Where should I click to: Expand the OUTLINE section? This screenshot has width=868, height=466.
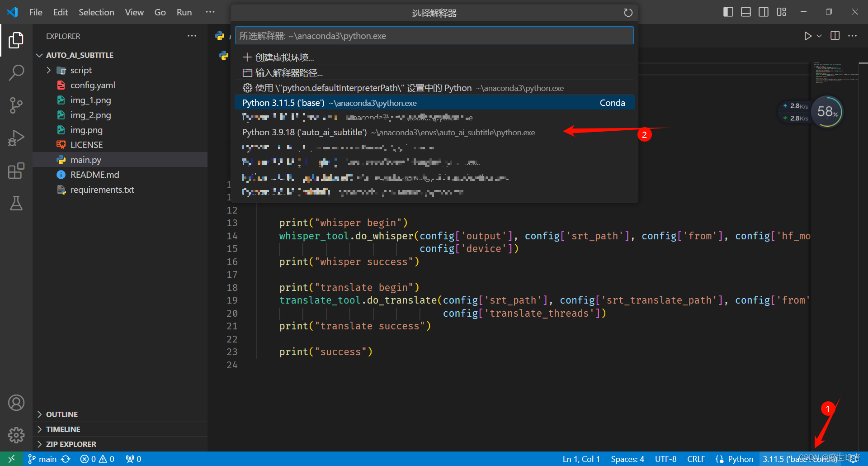[120, 414]
